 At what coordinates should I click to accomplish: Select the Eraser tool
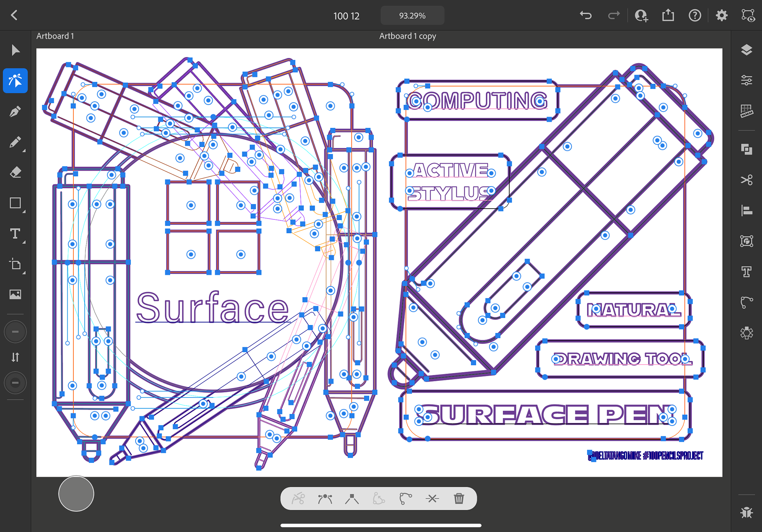coord(15,172)
